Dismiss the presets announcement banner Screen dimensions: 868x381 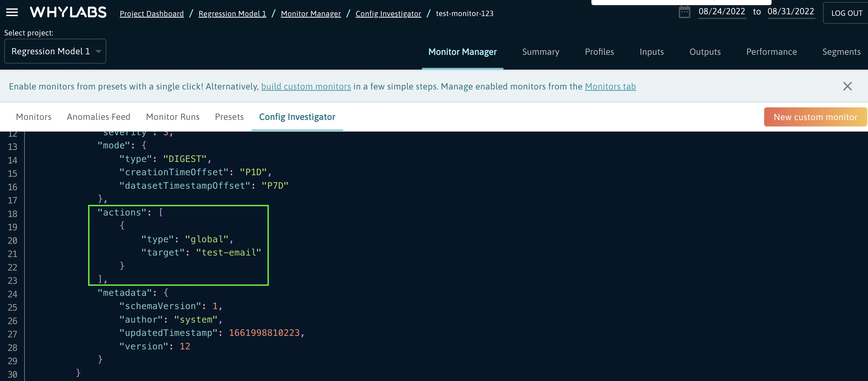pyautogui.click(x=847, y=86)
